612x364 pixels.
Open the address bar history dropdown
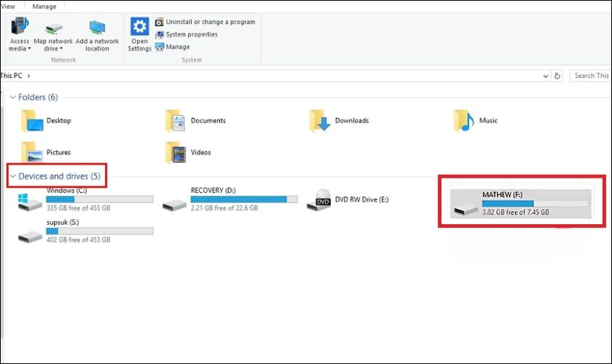pyautogui.click(x=546, y=76)
